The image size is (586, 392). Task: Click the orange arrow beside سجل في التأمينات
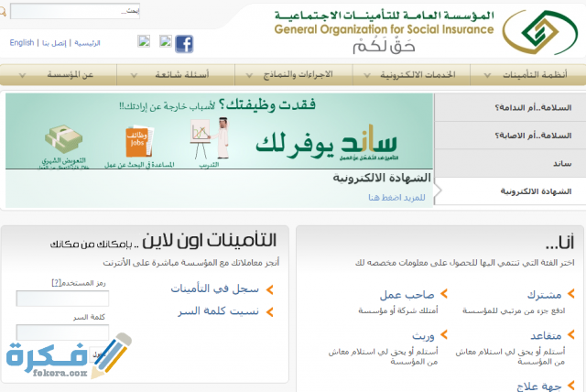coord(270,289)
